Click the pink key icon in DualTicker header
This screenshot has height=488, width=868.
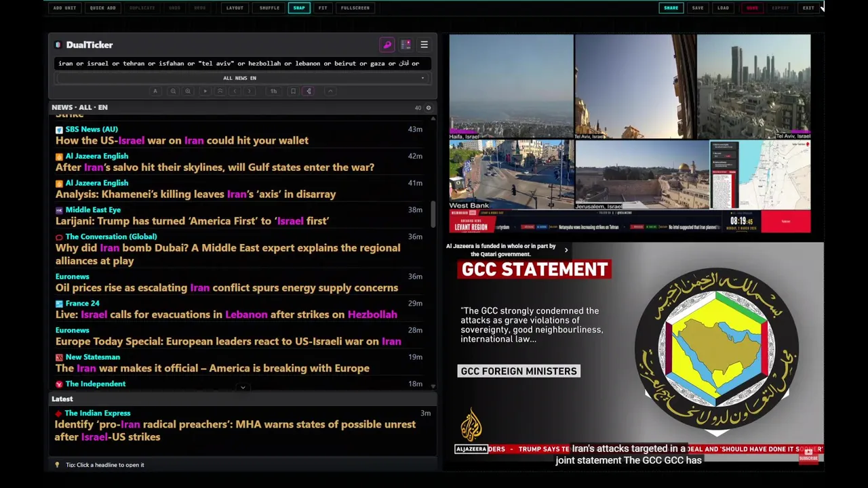click(x=387, y=45)
